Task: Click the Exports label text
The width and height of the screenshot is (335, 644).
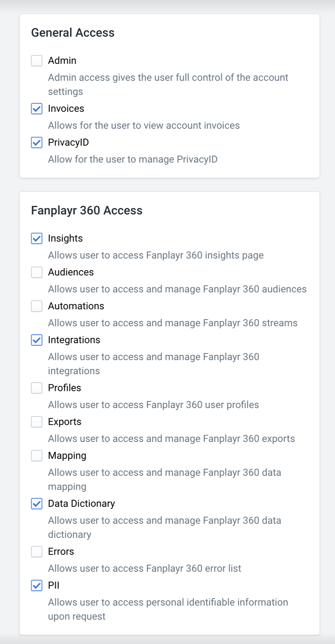Action: 65,422
